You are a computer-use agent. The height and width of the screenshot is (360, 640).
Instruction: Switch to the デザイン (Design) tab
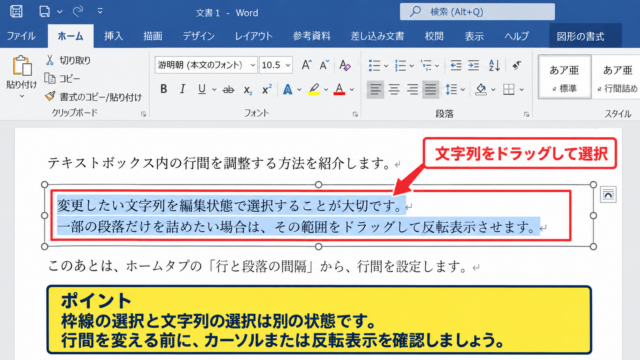(198, 36)
